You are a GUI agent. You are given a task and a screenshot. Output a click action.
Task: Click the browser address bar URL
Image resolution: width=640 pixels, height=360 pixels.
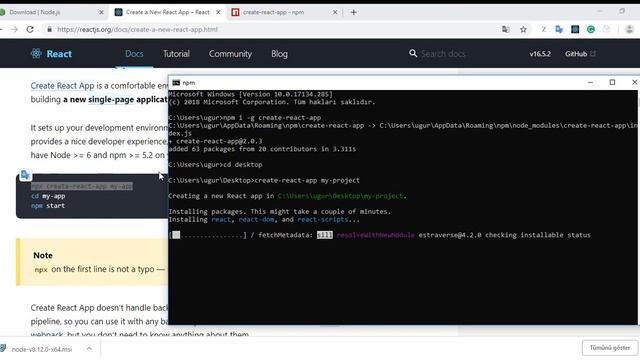coord(138,29)
